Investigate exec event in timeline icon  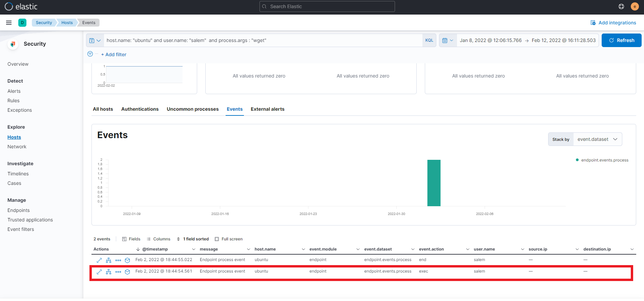pyautogui.click(x=127, y=272)
